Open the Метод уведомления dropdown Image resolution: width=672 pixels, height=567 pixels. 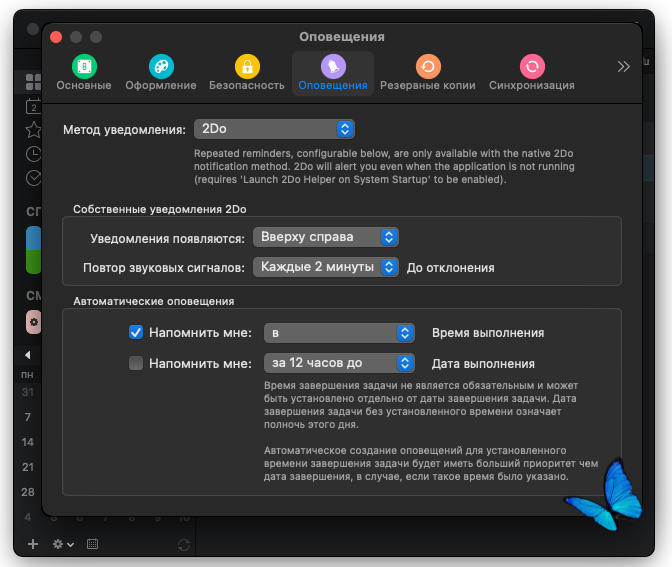coord(274,129)
